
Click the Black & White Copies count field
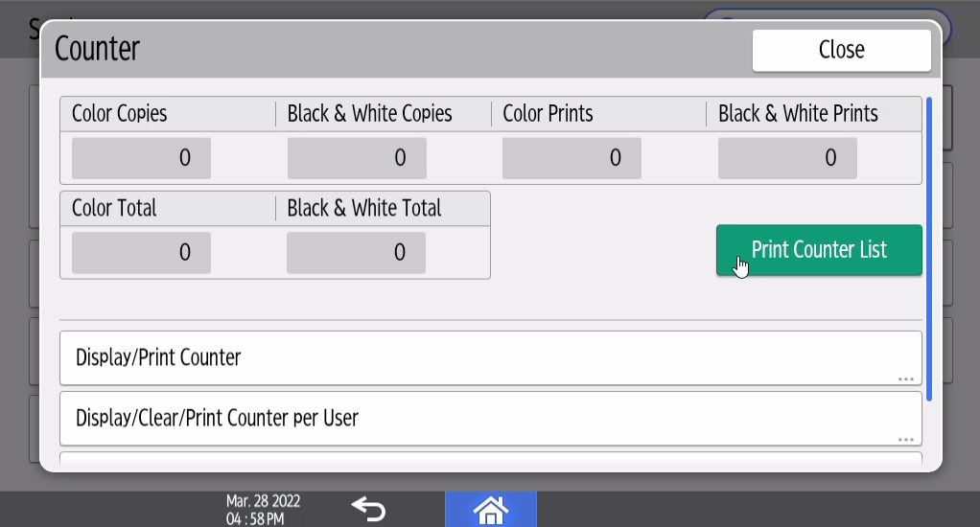pyautogui.click(x=357, y=158)
